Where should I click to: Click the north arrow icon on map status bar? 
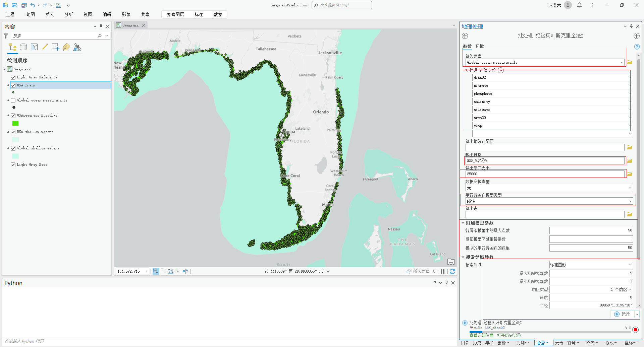point(186,271)
